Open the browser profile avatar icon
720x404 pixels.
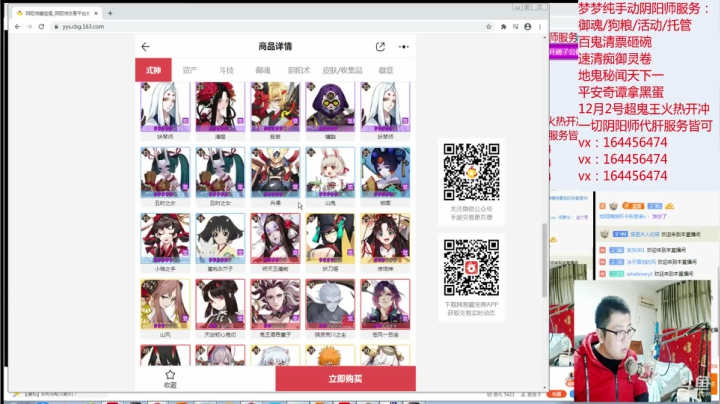coord(528,27)
